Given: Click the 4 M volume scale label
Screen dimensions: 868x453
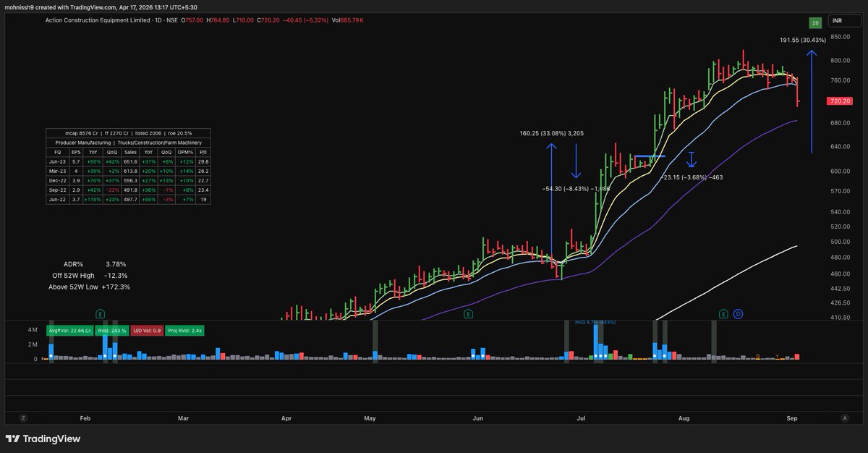Looking at the screenshot, I should 33,330.
